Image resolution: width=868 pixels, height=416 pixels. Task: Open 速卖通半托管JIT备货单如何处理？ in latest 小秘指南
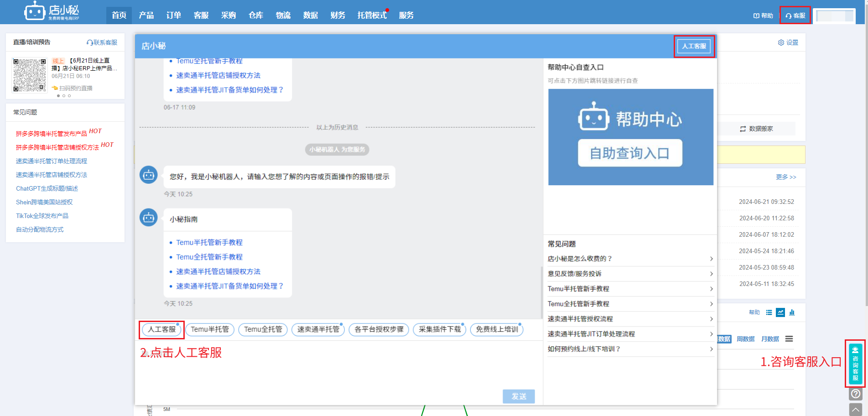230,286
